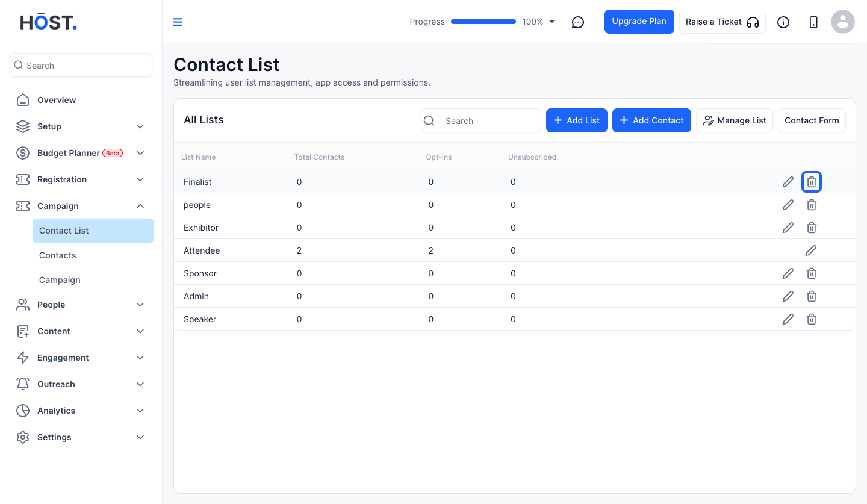This screenshot has width=867, height=504.
Task: Expand the Registration section chevron
Action: pyautogui.click(x=140, y=179)
